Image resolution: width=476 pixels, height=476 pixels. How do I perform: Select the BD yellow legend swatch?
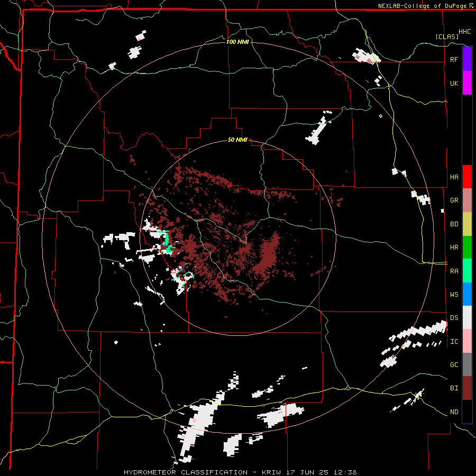467,224
